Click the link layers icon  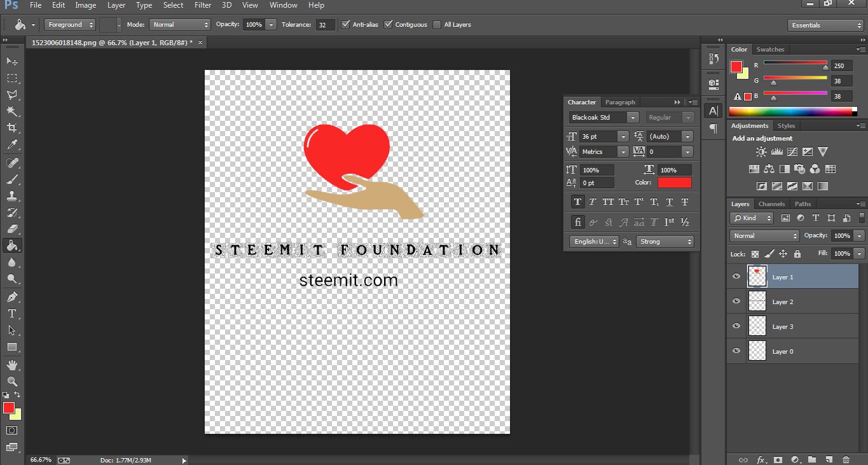coord(743,459)
